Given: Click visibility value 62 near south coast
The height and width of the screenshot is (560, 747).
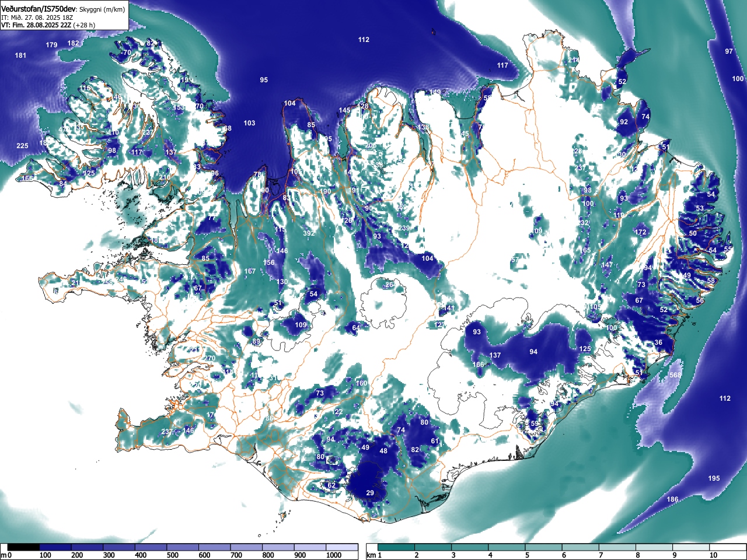Looking at the screenshot, I should tap(331, 485).
